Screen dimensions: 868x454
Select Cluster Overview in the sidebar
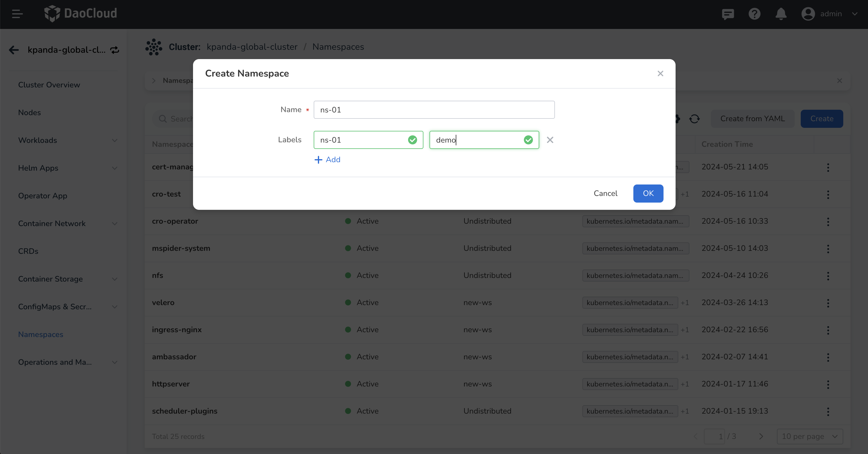(49, 85)
